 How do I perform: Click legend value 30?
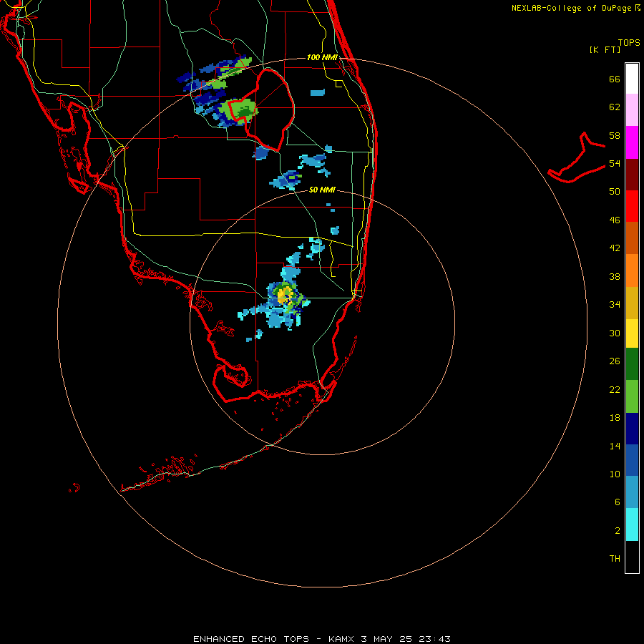click(615, 333)
